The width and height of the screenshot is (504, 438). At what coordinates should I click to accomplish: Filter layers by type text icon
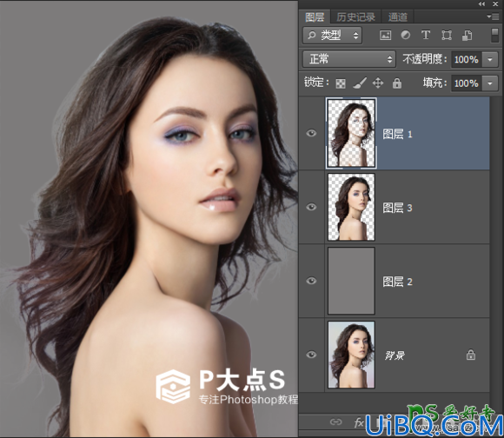pos(426,35)
